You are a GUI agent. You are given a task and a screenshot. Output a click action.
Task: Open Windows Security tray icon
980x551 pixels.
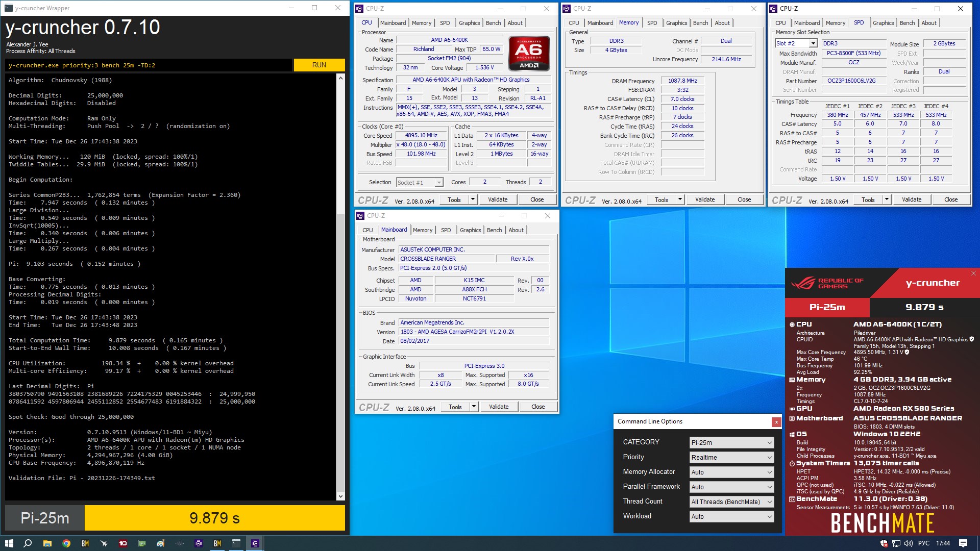coord(884,543)
